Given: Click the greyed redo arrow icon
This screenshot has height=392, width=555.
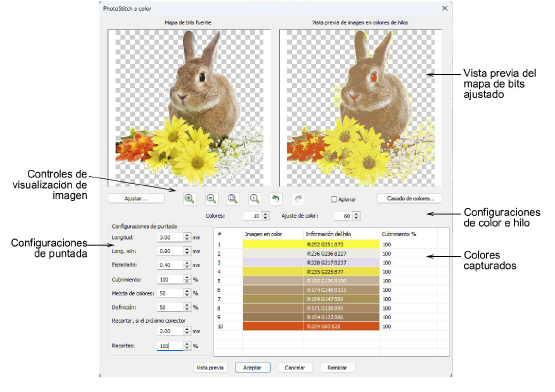Looking at the screenshot, I should pos(298,199).
